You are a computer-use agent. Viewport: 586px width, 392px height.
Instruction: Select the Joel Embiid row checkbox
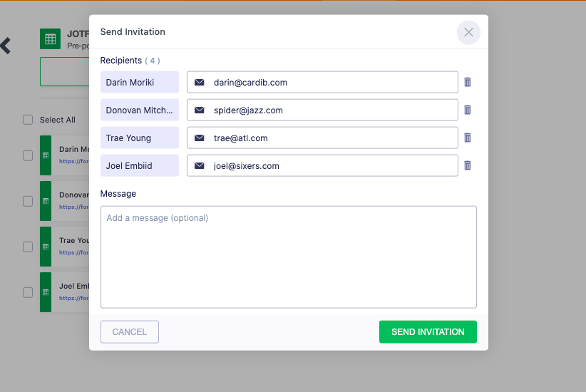[x=28, y=292]
